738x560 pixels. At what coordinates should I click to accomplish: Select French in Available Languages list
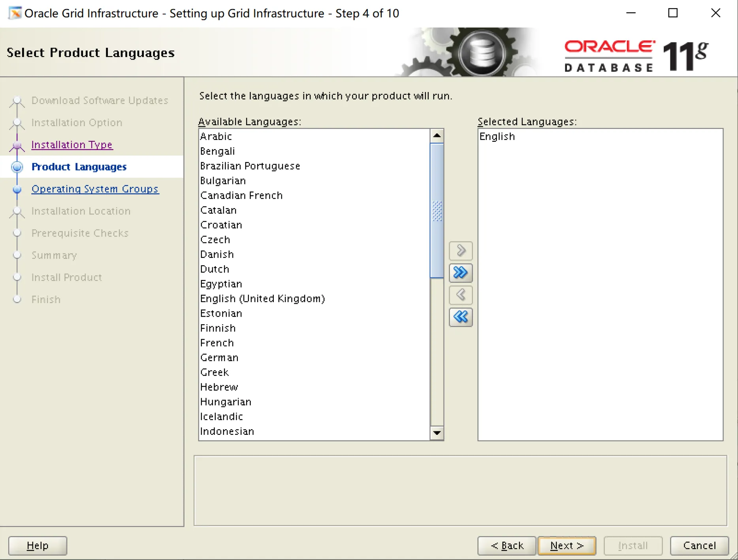click(x=217, y=342)
